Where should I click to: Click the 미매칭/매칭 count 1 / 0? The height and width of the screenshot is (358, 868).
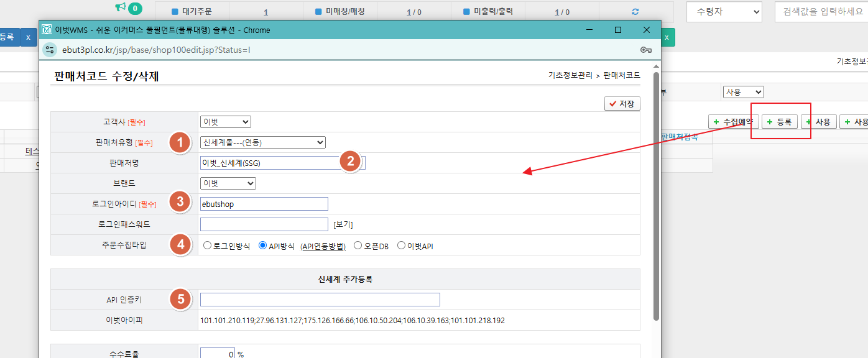(x=413, y=12)
